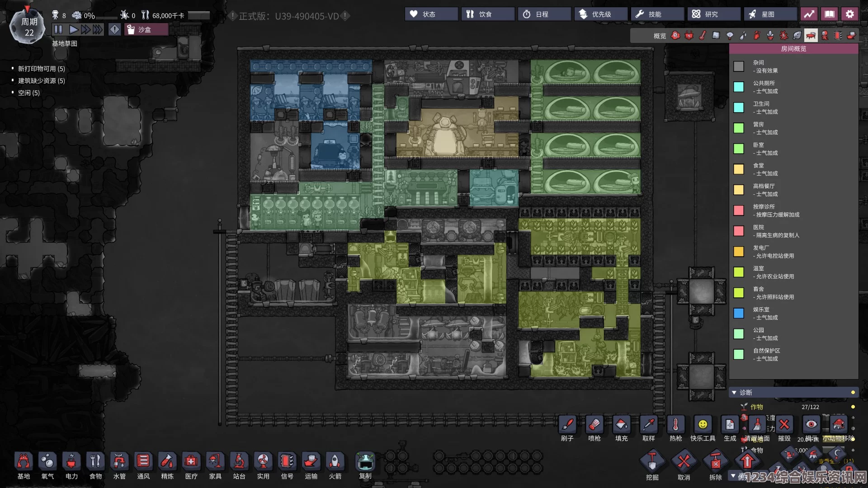Screen dimensions: 868x488
Task: Open the settings gear menu
Action: (850, 14)
